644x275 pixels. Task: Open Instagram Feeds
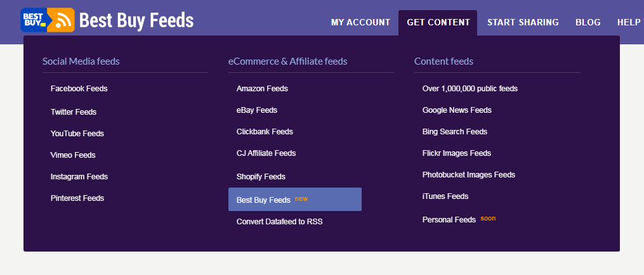coord(79,177)
